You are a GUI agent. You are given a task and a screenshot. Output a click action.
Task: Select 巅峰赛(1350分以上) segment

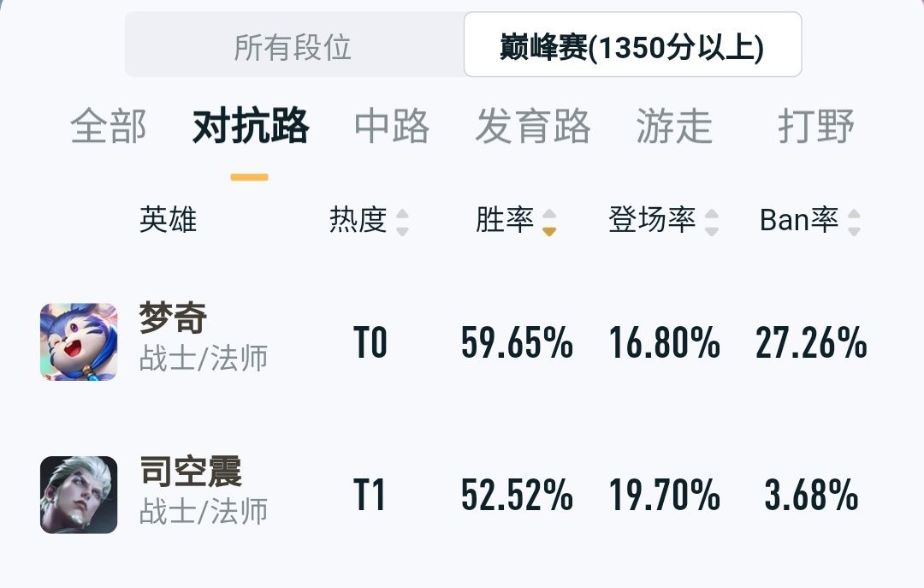pyautogui.click(x=632, y=47)
